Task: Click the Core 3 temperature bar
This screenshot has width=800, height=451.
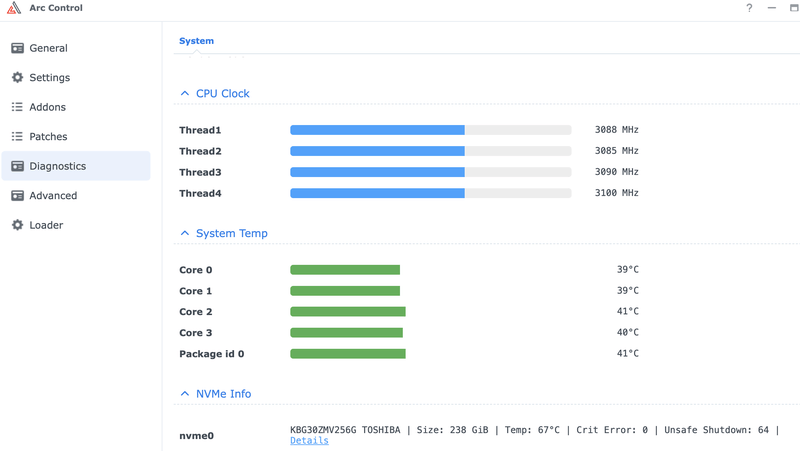Action: pyautogui.click(x=346, y=333)
